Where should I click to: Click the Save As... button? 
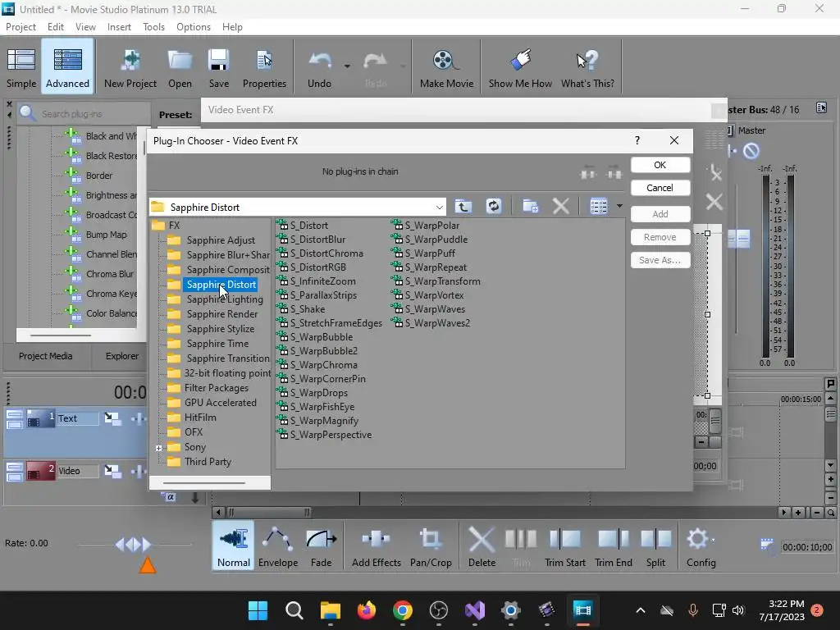tap(660, 260)
